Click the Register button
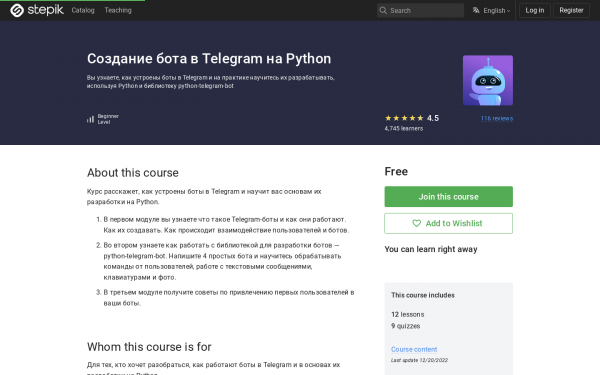600x375 pixels. pyautogui.click(x=571, y=10)
